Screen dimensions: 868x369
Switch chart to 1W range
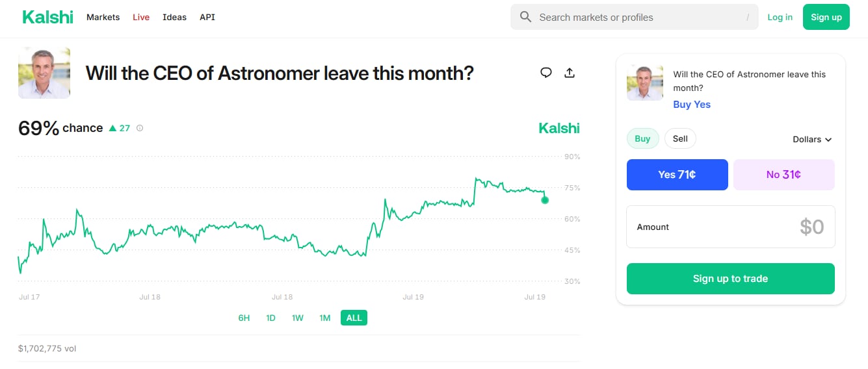(x=298, y=318)
